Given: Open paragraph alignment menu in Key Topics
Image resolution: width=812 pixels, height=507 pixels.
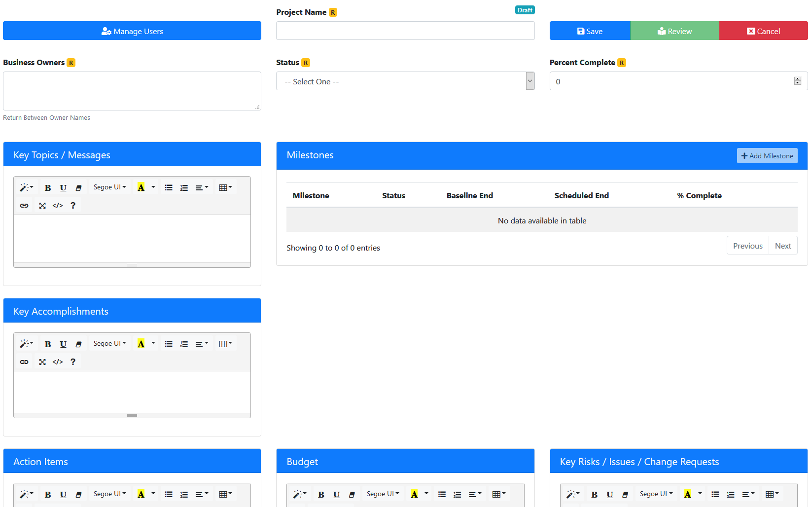Looking at the screenshot, I should tap(202, 187).
